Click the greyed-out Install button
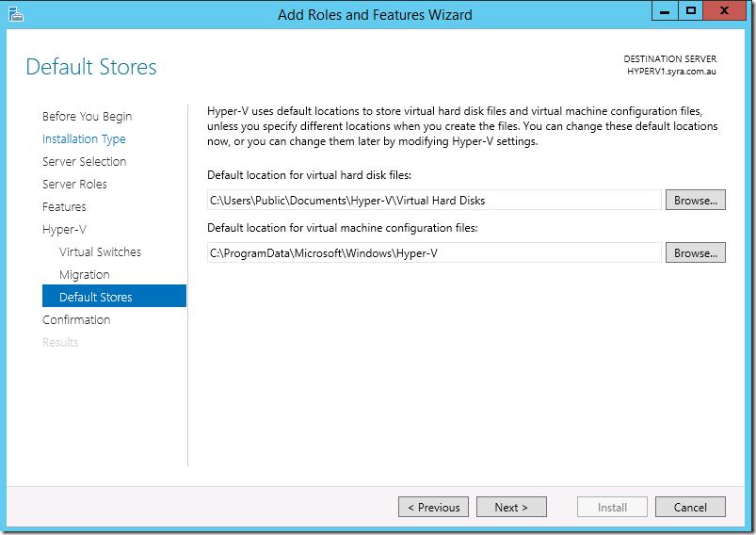 (x=612, y=507)
